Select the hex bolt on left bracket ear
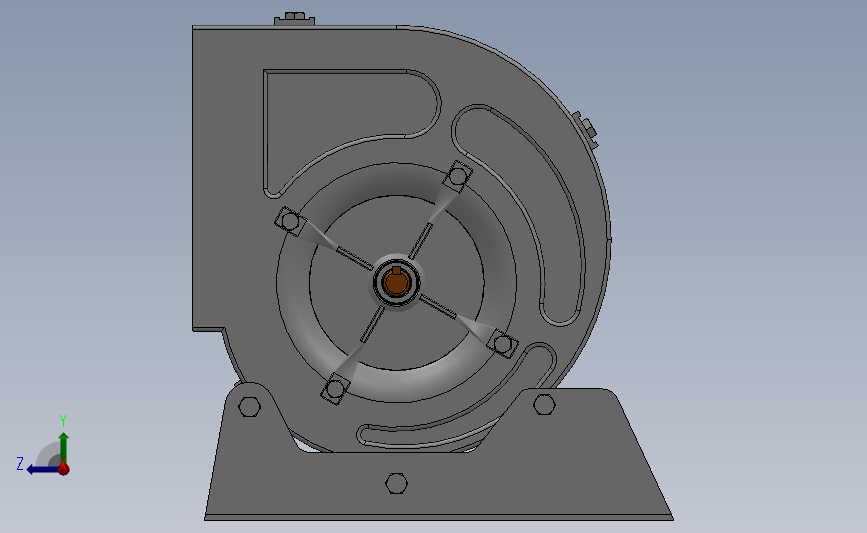Screen dimensions: 867x533 (x=249, y=406)
